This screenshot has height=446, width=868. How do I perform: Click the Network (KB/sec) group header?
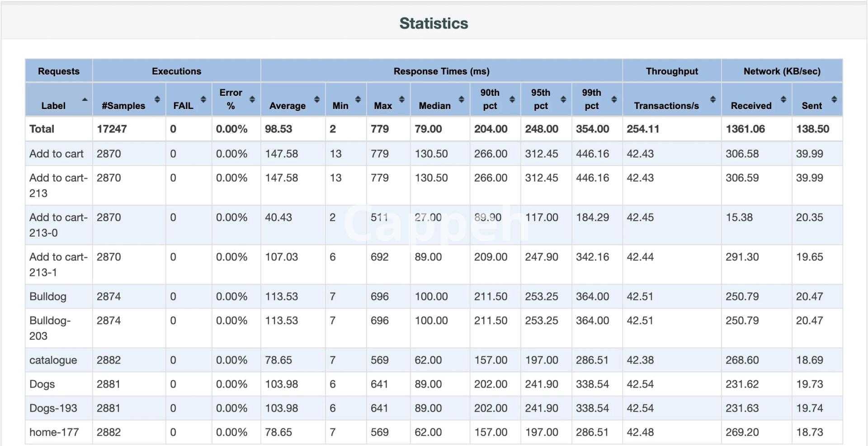click(782, 71)
